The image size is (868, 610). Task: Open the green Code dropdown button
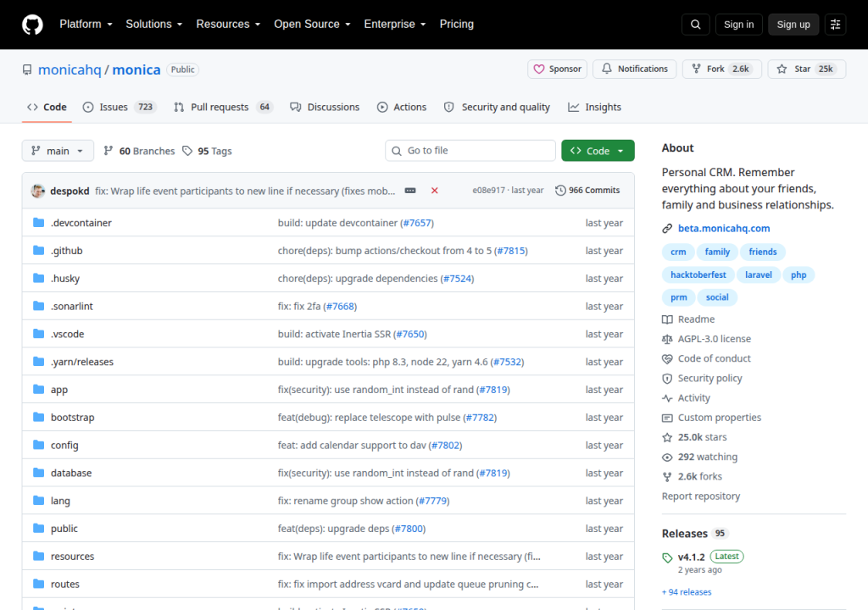click(598, 151)
